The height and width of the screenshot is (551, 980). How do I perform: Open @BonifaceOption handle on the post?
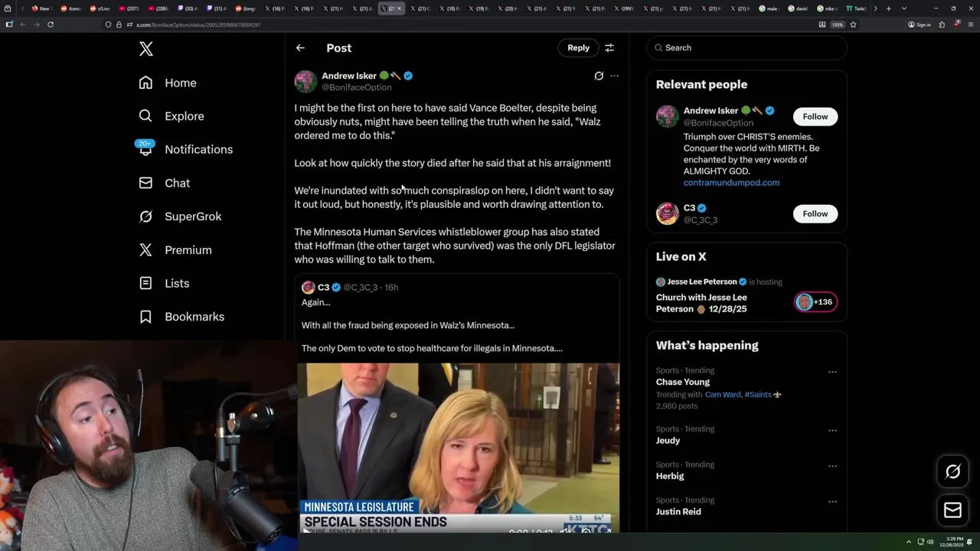[357, 87]
